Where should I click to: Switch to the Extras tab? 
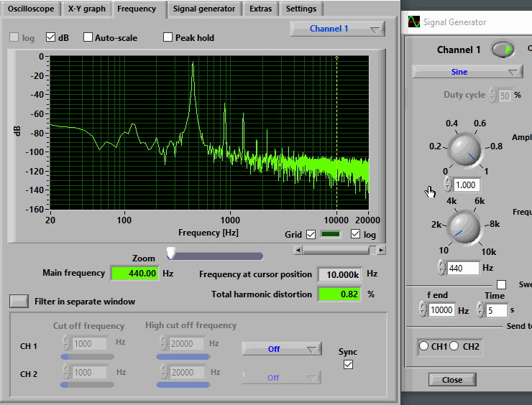[x=260, y=9]
